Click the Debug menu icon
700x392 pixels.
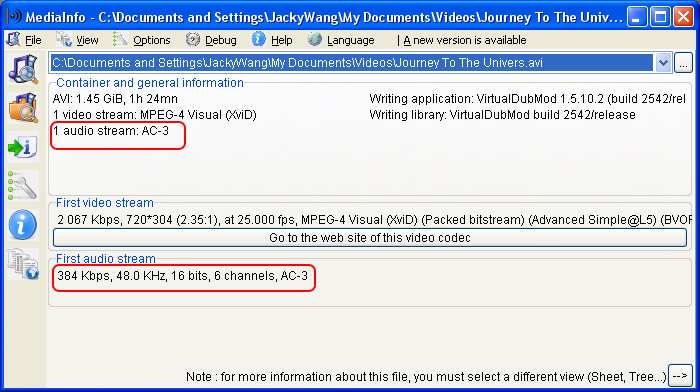193,40
